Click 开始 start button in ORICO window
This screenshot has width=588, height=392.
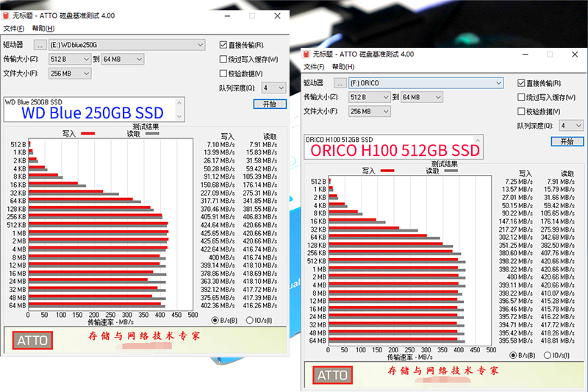click(567, 141)
